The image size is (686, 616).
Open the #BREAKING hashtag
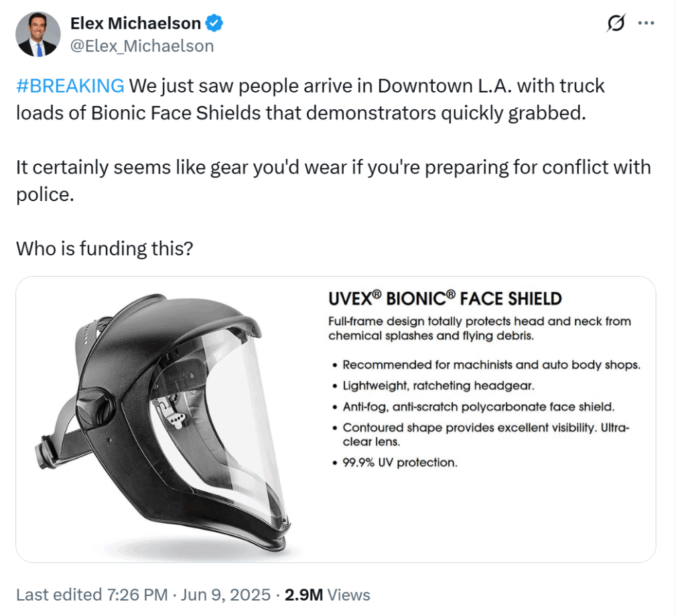pyautogui.click(x=70, y=86)
